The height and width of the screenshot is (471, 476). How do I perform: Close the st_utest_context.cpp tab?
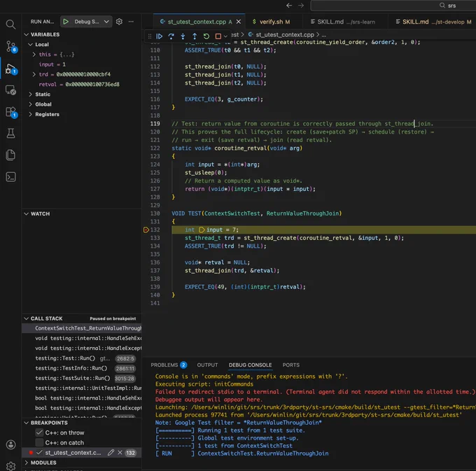[x=239, y=22]
